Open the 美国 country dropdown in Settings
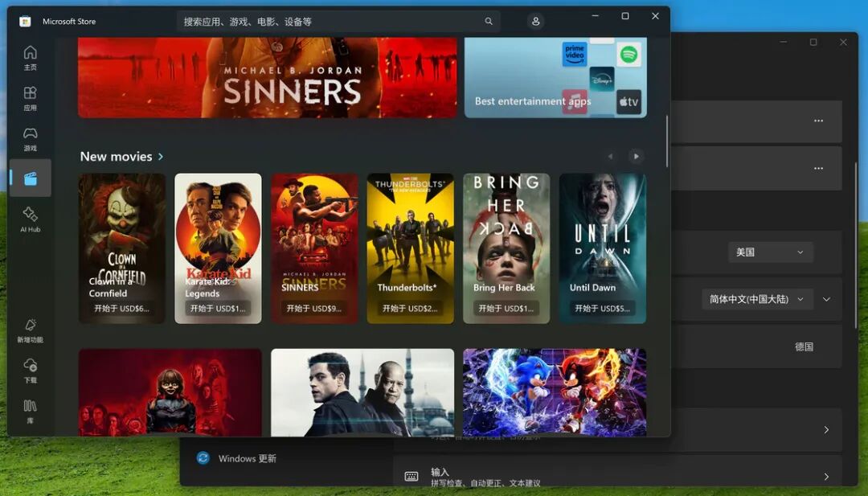 tap(771, 252)
